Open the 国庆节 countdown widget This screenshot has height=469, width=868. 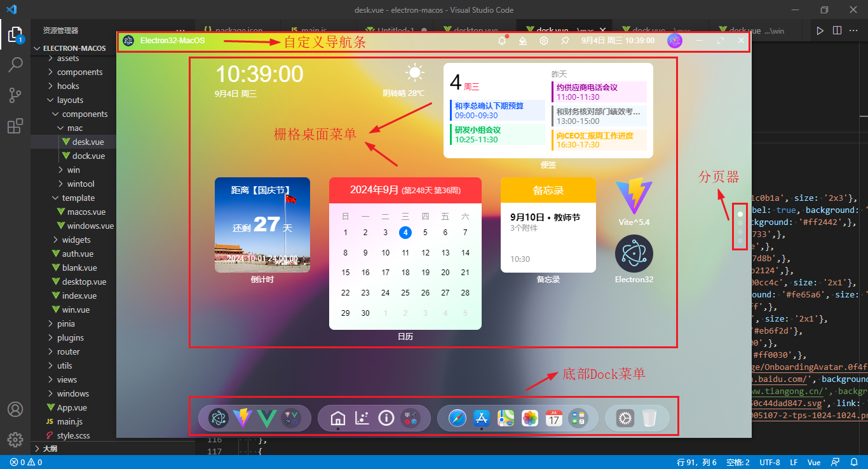coord(262,225)
